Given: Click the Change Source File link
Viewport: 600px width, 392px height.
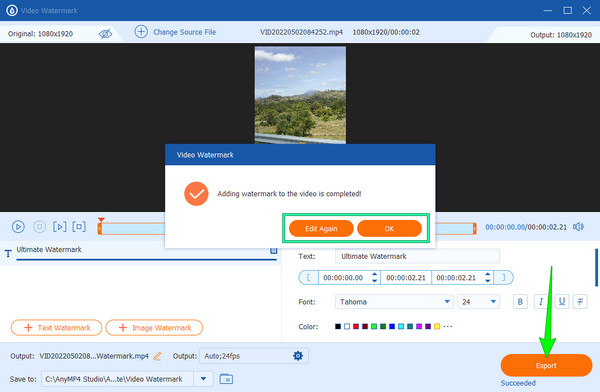Looking at the screenshot, I should coord(184,32).
